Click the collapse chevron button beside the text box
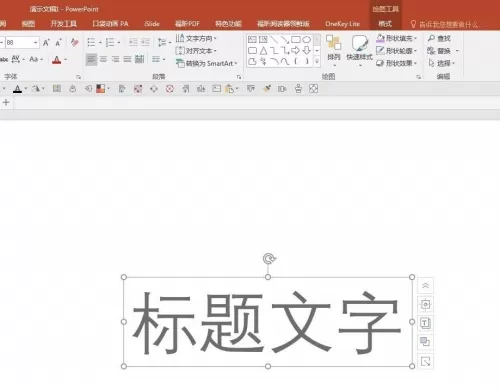The image size is (500, 390). tap(425, 286)
